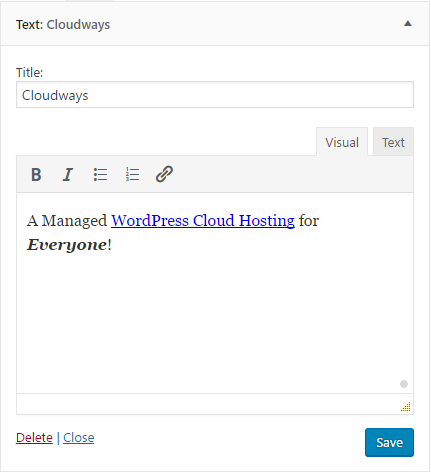This screenshot has height=472, width=431.
Task: Save the widget with the Save button
Action: 389,442
